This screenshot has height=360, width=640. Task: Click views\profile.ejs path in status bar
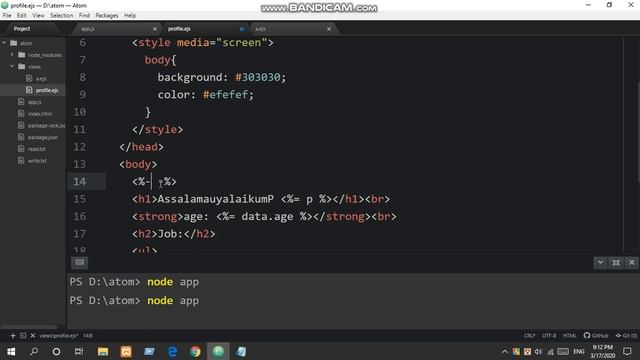click(59, 336)
